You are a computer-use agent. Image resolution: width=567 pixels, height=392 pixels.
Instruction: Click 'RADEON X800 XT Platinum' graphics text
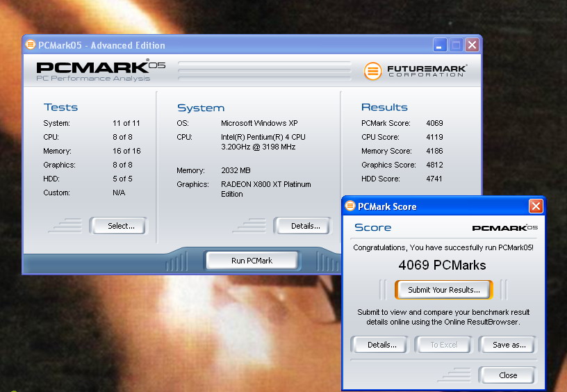point(265,184)
